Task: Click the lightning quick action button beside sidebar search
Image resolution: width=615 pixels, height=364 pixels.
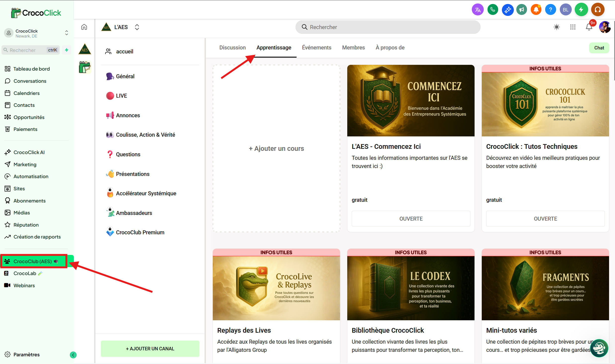Action: pyautogui.click(x=67, y=50)
